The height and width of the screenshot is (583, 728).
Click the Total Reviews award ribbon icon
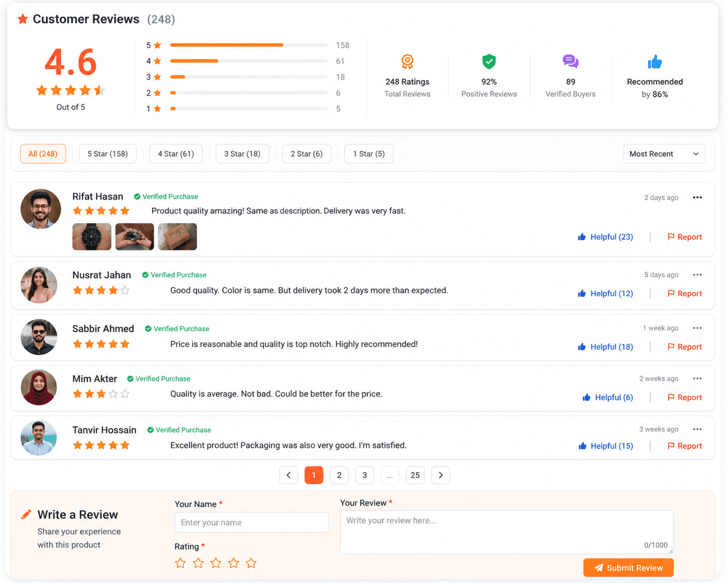pyautogui.click(x=408, y=61)
